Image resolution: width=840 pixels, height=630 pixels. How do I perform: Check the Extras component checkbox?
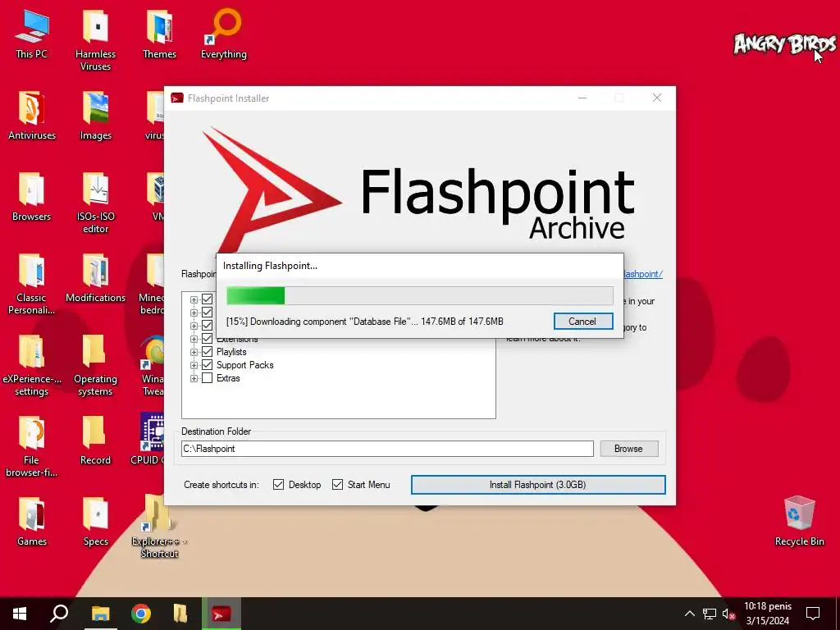208,378
